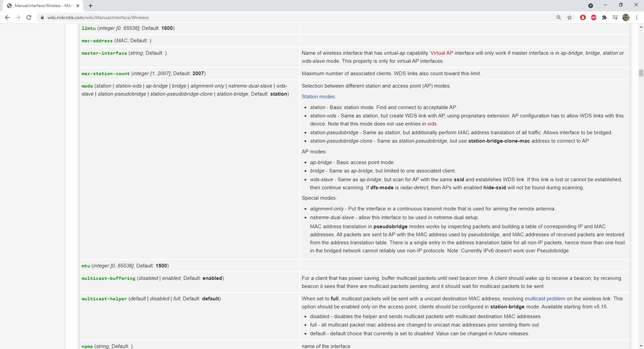Click the station-bridge-clone-mac bold text
644x349 pixels.
point(499,141)
